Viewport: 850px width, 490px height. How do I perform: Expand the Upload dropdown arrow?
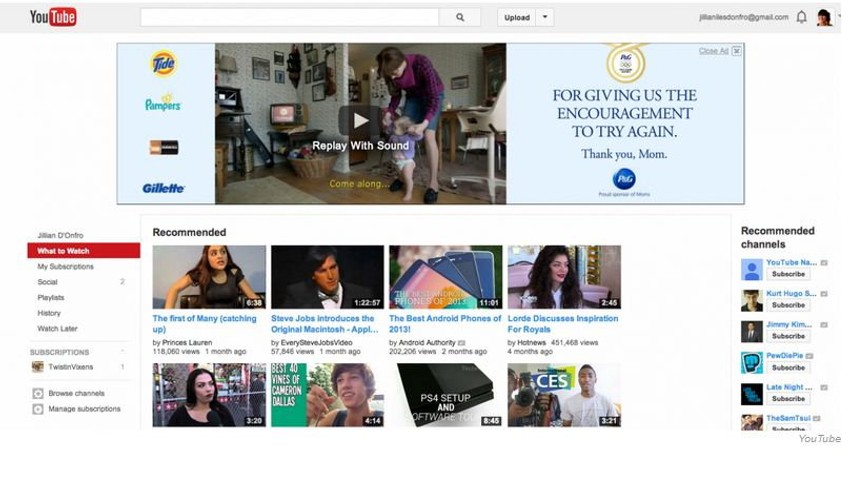tap(544, 17)
